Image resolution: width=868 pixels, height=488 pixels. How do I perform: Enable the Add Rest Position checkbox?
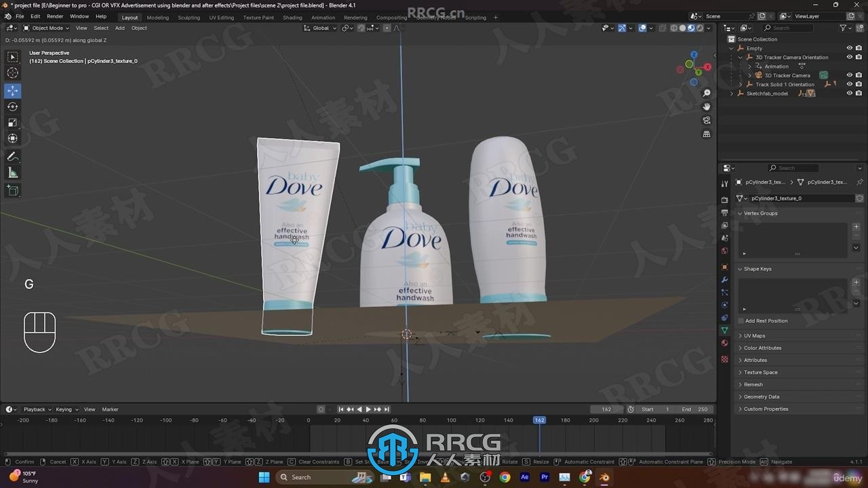coord(741,321)
